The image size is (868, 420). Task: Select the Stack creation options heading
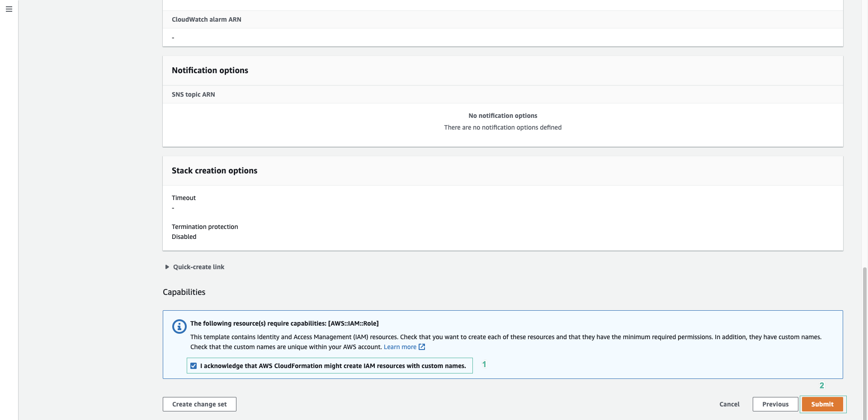(x=214, y=171)
